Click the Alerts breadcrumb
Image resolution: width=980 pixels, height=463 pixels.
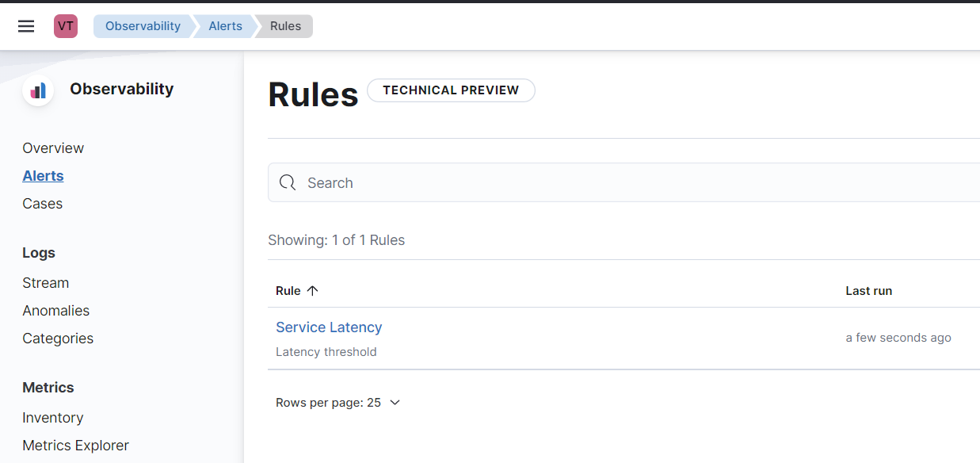[224, 25]
